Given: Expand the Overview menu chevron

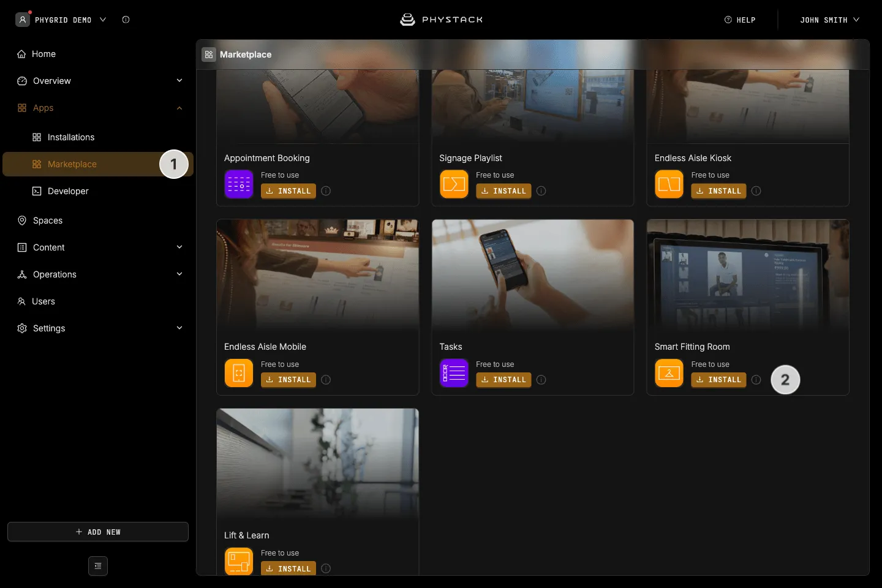Looking at the screenshot, I should 179,81.
